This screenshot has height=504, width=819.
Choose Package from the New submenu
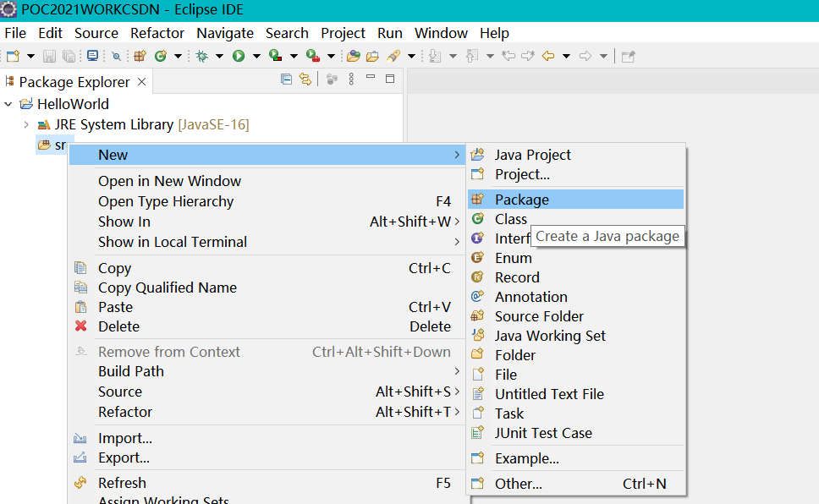[x=575, y=200]
